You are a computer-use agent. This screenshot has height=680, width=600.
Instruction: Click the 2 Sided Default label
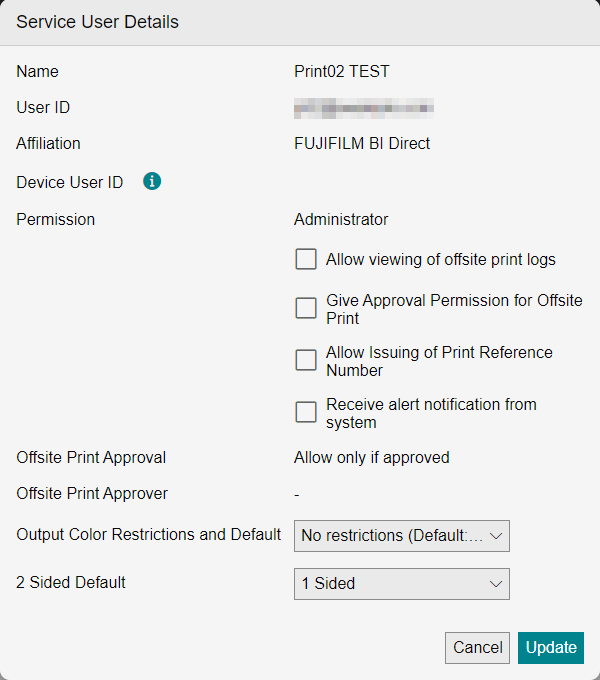(x=71, y=582)
